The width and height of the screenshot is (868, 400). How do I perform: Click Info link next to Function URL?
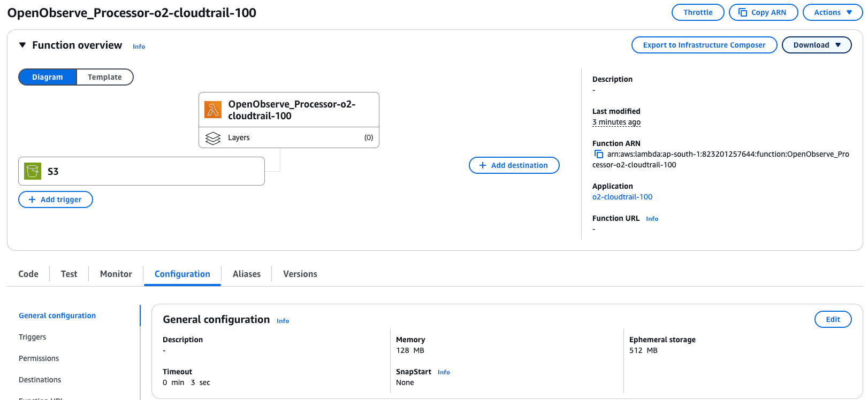(x=652, y=219)
